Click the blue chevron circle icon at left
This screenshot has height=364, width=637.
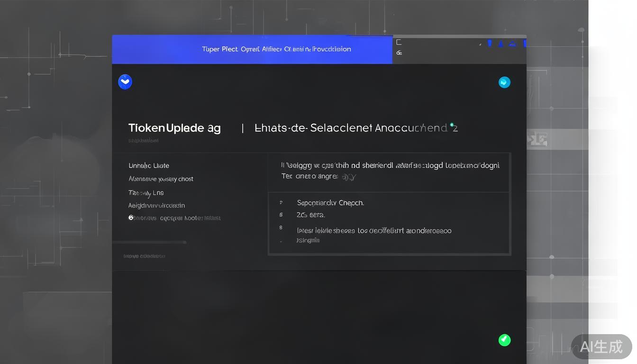coord(125,82)
